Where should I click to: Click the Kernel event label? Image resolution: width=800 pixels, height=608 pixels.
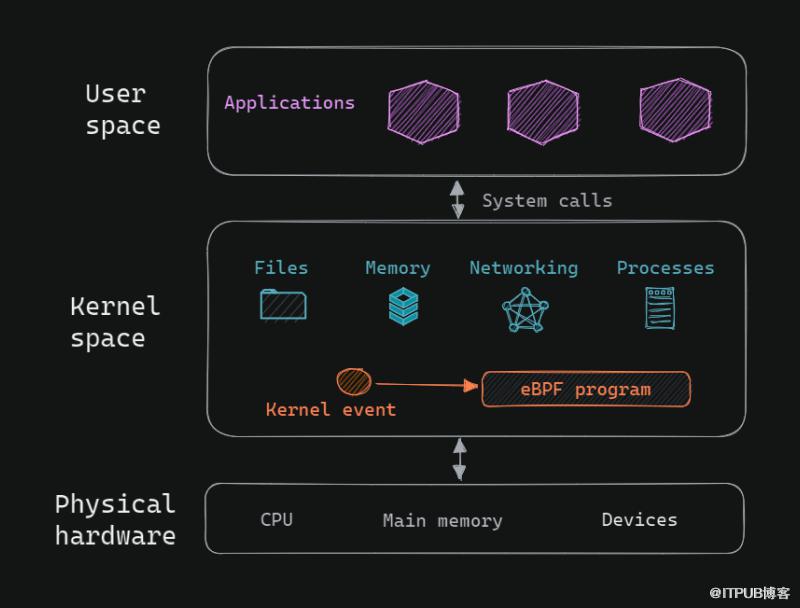point(331,410)
